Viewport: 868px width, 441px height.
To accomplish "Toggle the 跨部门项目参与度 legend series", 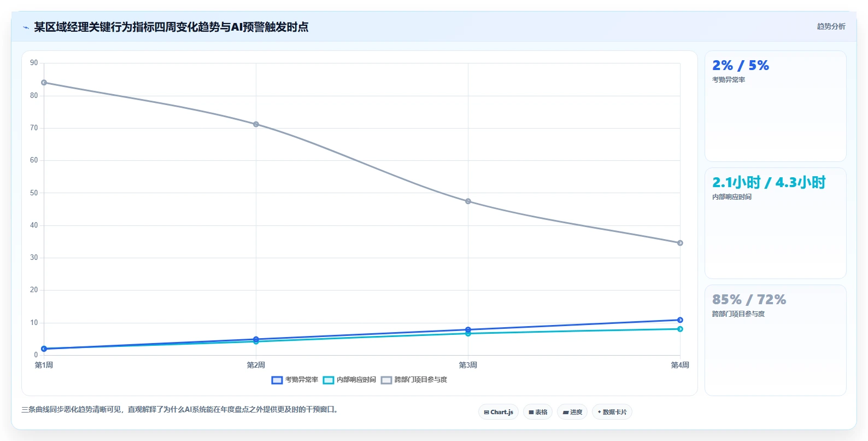I will point(414,380).
